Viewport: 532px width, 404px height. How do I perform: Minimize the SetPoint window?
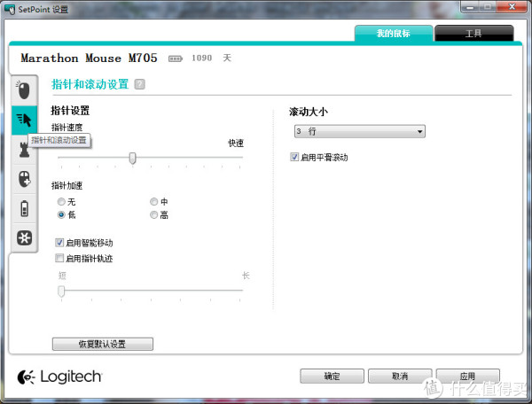pyautogui.click(x=470, y=6)
